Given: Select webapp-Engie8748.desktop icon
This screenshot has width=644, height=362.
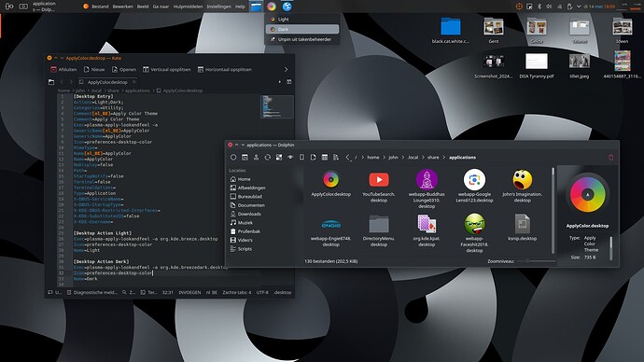Looking at the screenshot, I should (330, 225).
